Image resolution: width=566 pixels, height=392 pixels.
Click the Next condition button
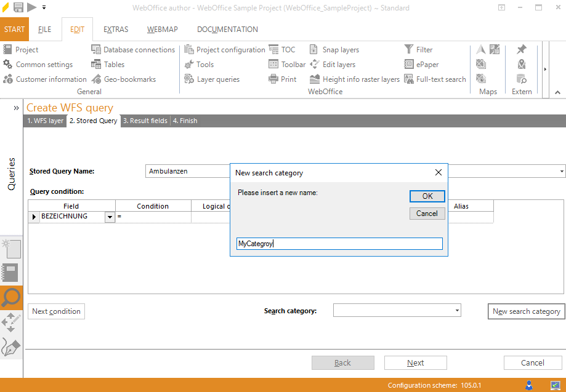tap(56, 311)
